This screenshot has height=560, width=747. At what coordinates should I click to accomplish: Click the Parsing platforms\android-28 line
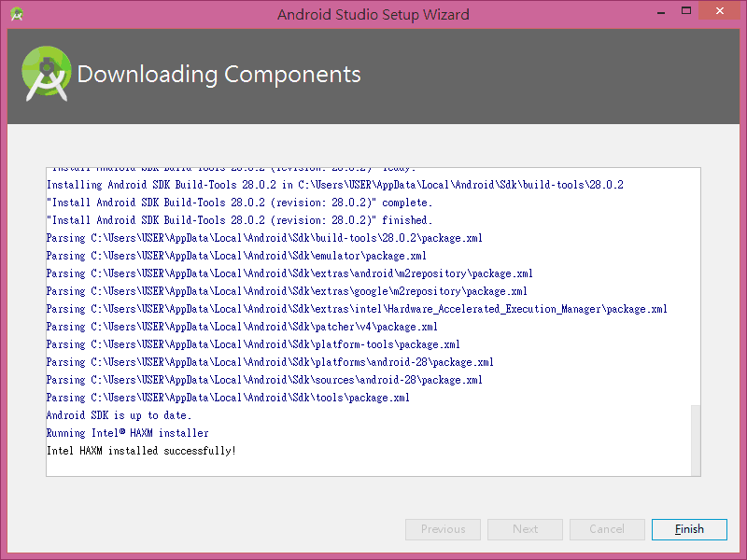[x=270, y=362]
